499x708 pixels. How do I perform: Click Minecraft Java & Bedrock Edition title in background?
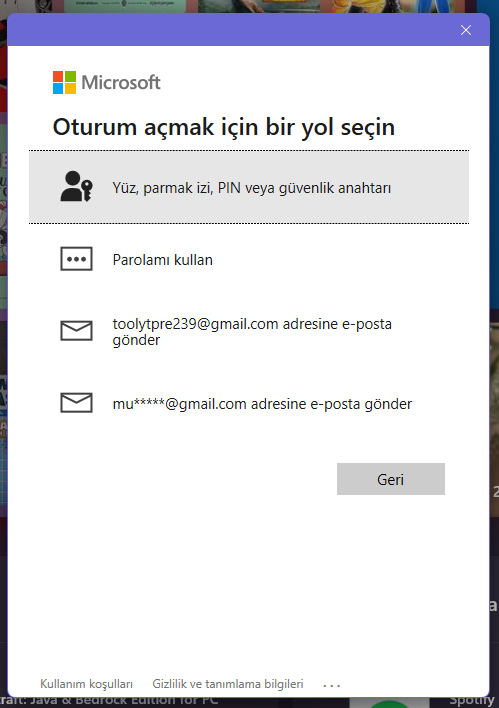point(108,700)
